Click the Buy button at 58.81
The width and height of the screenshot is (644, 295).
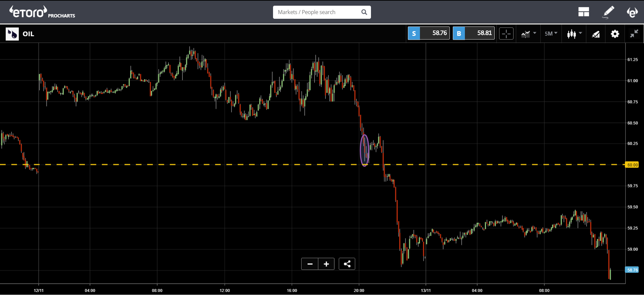pyautogui.click(x=474, y=33)
